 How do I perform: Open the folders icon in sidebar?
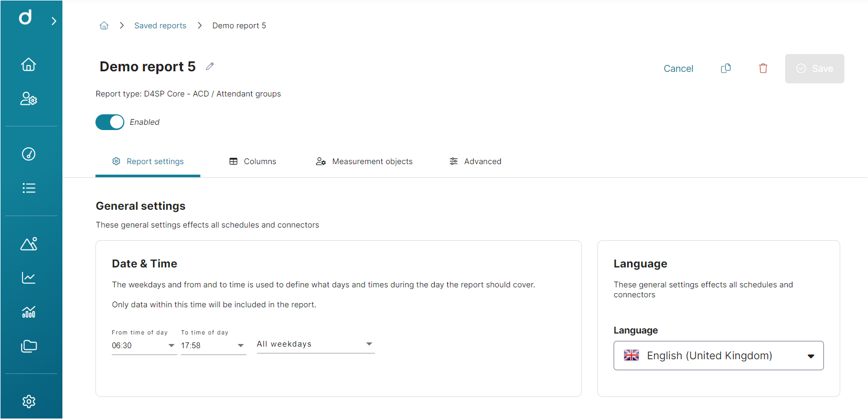28,346
